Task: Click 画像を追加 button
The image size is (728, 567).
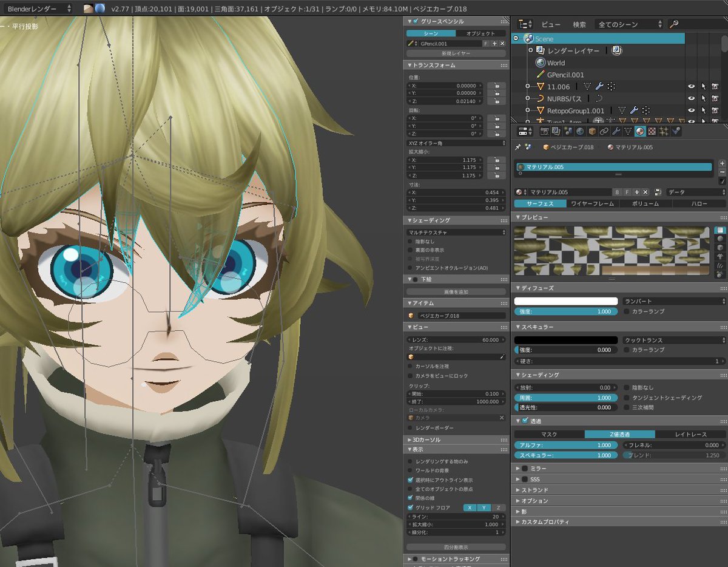Action: pyautogui.click(x=456, y=292)
